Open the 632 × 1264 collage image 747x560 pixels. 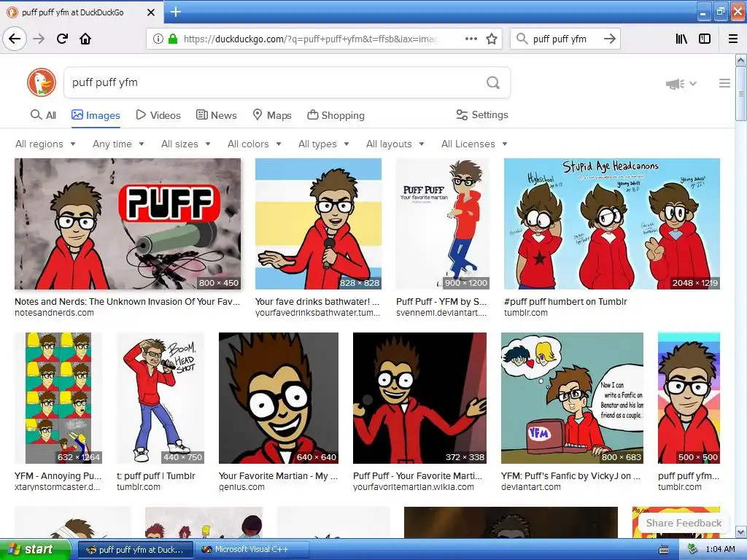(x=58, y=398)
